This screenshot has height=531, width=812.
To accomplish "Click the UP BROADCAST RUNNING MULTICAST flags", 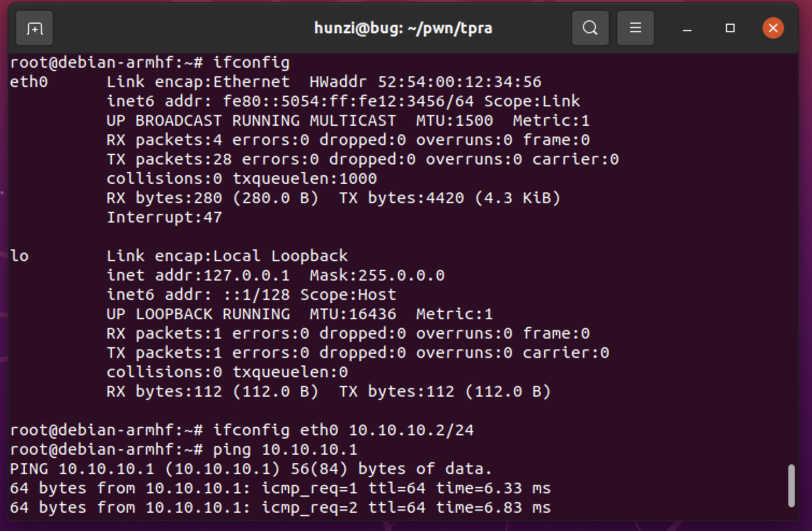I will (251, 120).
